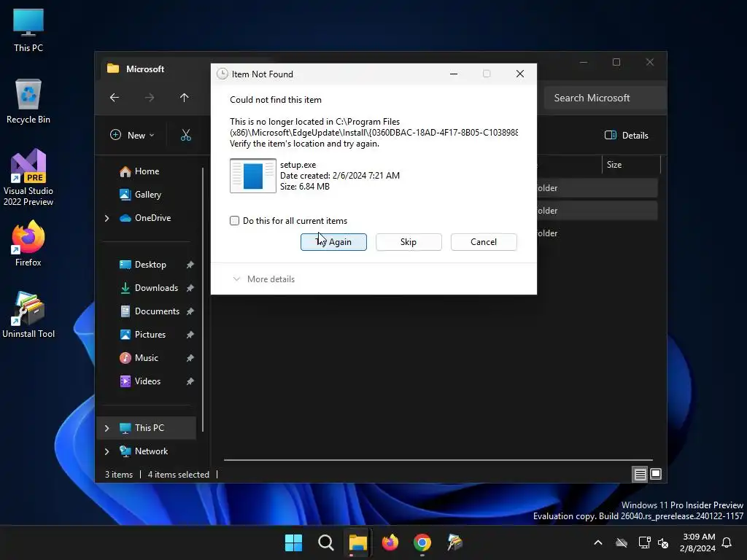Expand the Network tree node
This screenshot has width=747, height=560.
(x=107, y=451)
